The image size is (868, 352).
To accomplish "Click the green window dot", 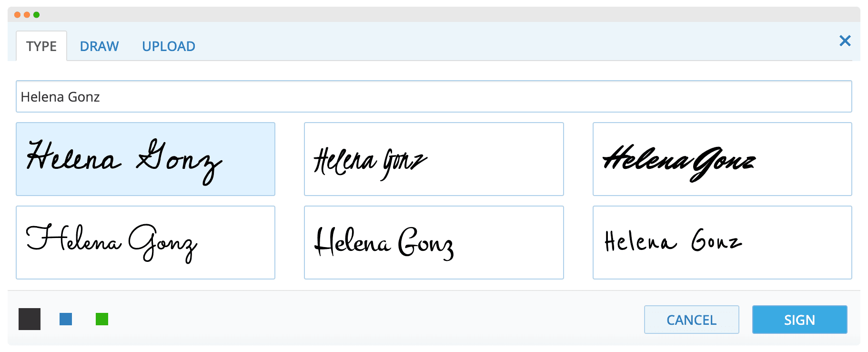I will click(x=36, y=15).
